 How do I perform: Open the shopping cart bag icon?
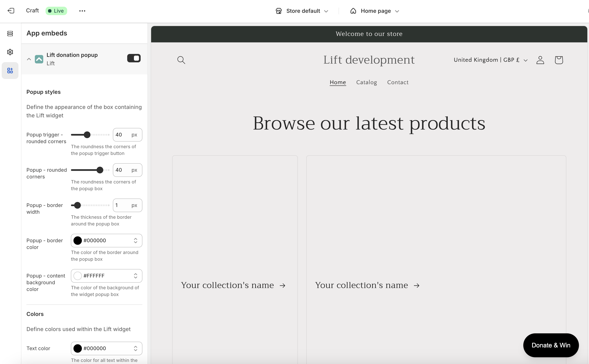click(559, 60)
